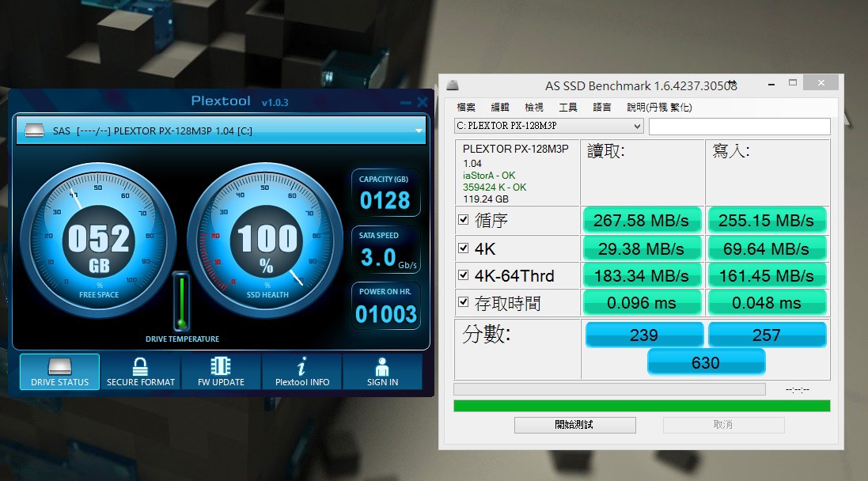Click the 119.24 GB capacity text
Screen dimensions: 868x481
(486, 199)
